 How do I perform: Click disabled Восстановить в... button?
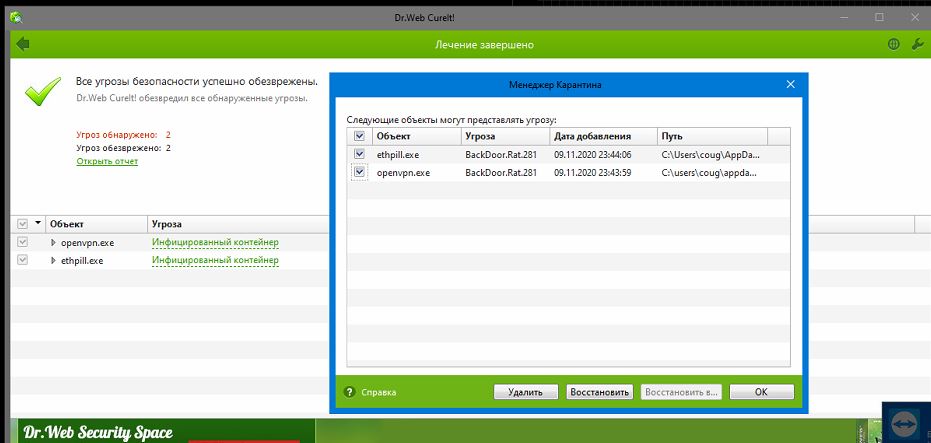tap(681, 392)
